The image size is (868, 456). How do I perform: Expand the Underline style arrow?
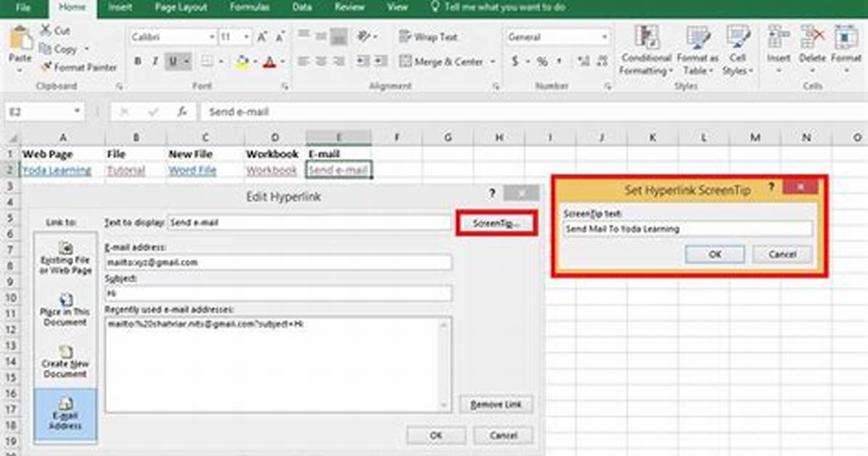[187, 62]
